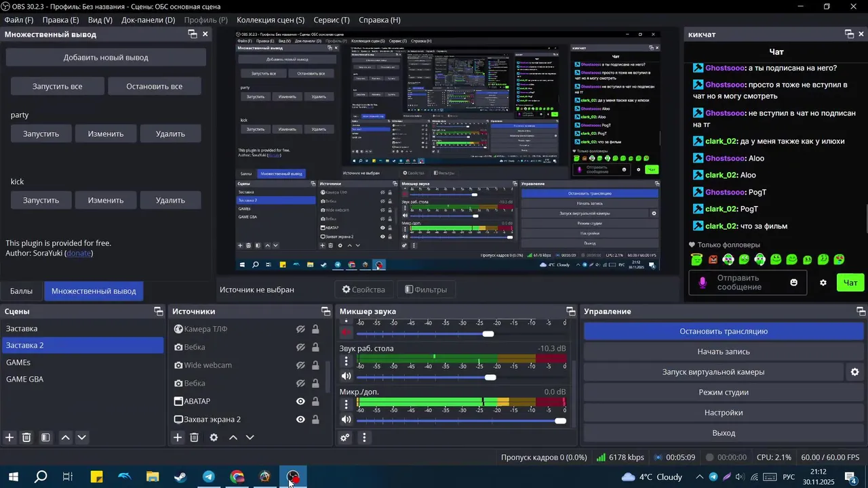Image resolution: width=868 pixels, height=488 pixels.
Task: Open the options dots for Звук раб. стола
Action: (x=347, y=362)
